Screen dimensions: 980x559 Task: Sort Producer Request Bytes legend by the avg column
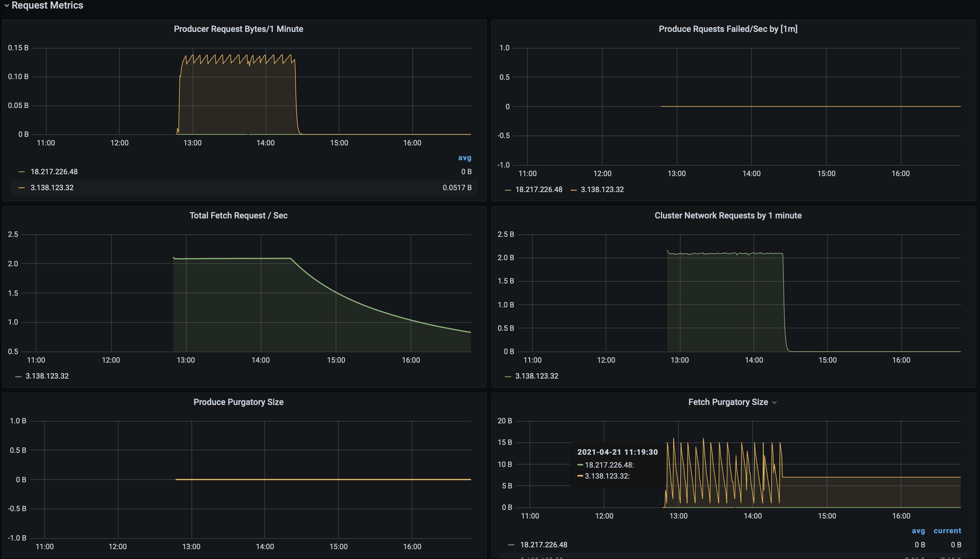(x=464, y=158)
